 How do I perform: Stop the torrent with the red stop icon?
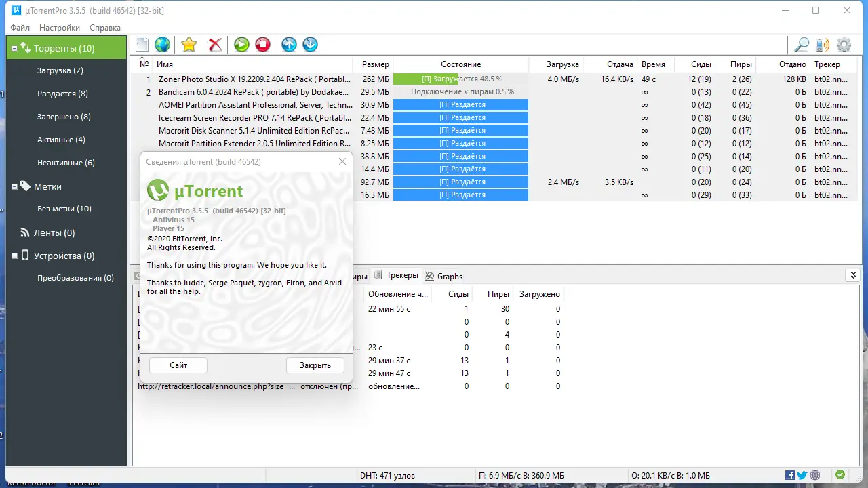[x=262, y=45]
